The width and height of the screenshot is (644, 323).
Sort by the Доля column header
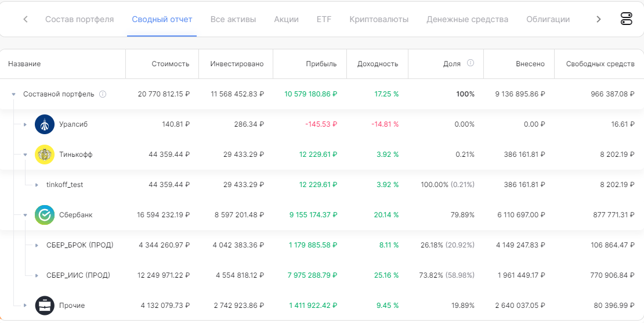click(452, 64)
